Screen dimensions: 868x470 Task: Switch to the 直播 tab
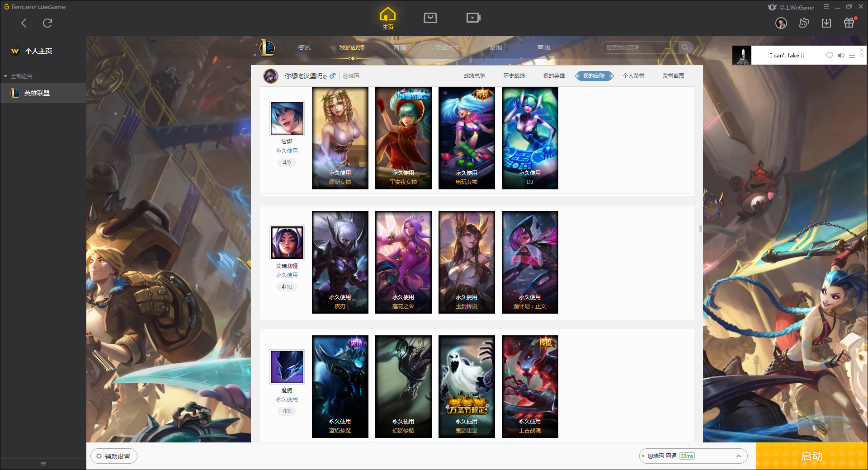(400, 47)
